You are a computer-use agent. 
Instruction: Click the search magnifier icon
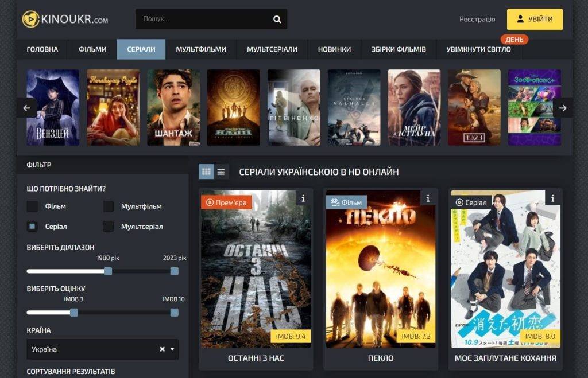click(x=277, y=19)
